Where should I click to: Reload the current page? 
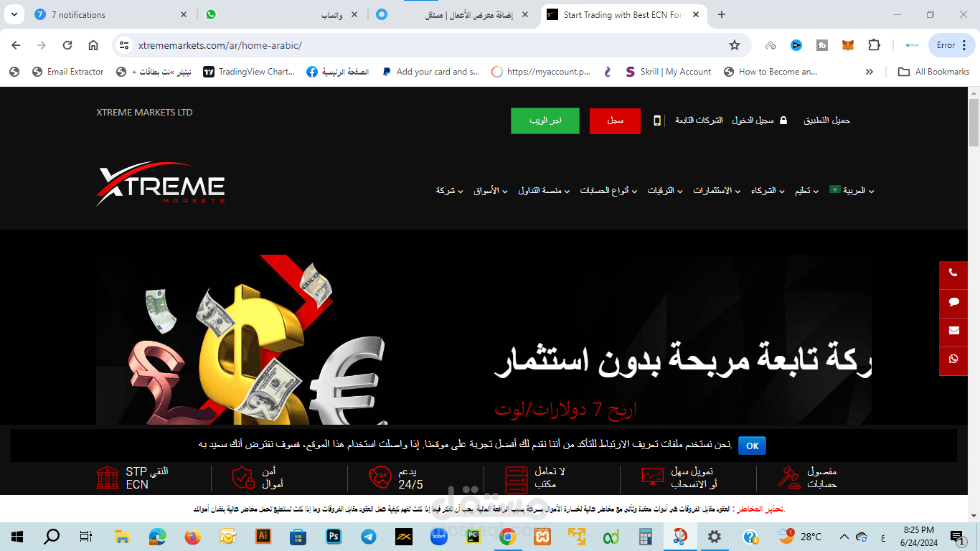pyautogui.click(x=67, y=45)
